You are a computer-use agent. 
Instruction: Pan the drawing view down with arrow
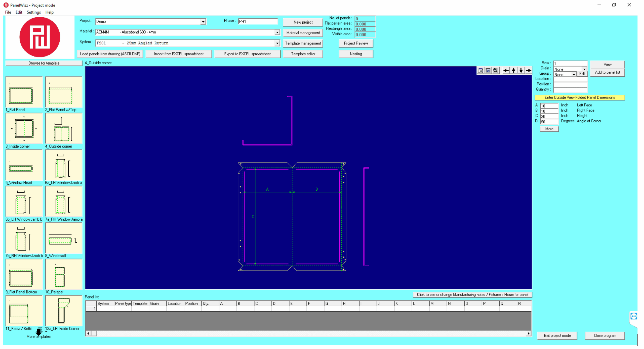click(521, 71)
